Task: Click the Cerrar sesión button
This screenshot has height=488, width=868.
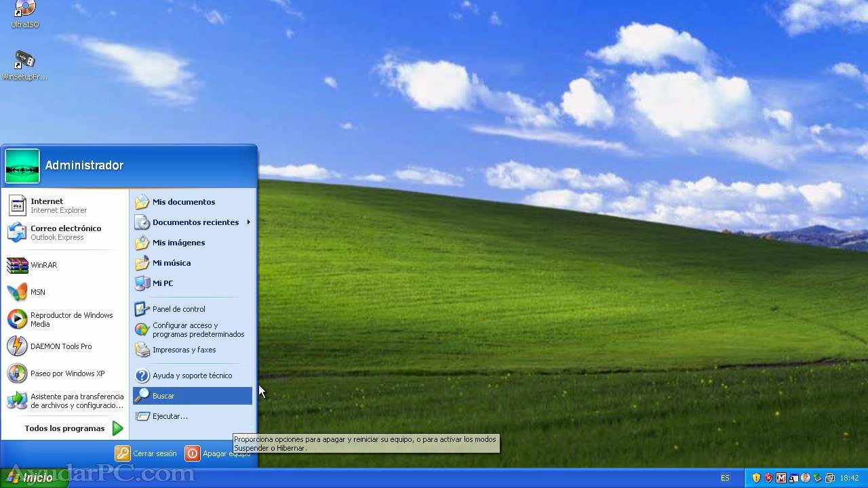Action: pos(146,453)
